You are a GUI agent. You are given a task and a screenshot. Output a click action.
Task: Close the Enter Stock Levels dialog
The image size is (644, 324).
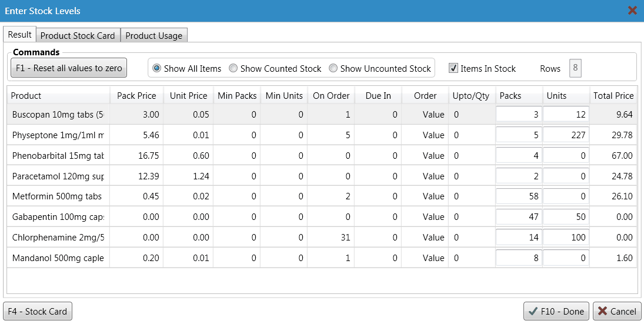point(632,11)
